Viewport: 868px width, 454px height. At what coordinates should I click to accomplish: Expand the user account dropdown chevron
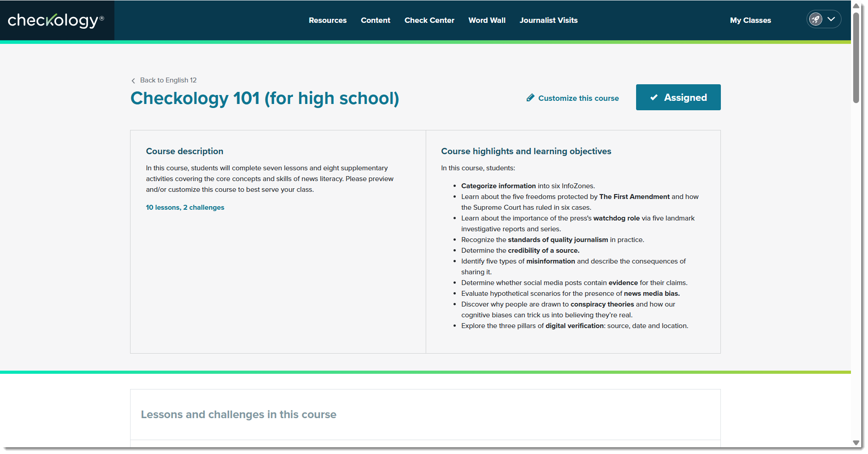click(x=831, y=19)
